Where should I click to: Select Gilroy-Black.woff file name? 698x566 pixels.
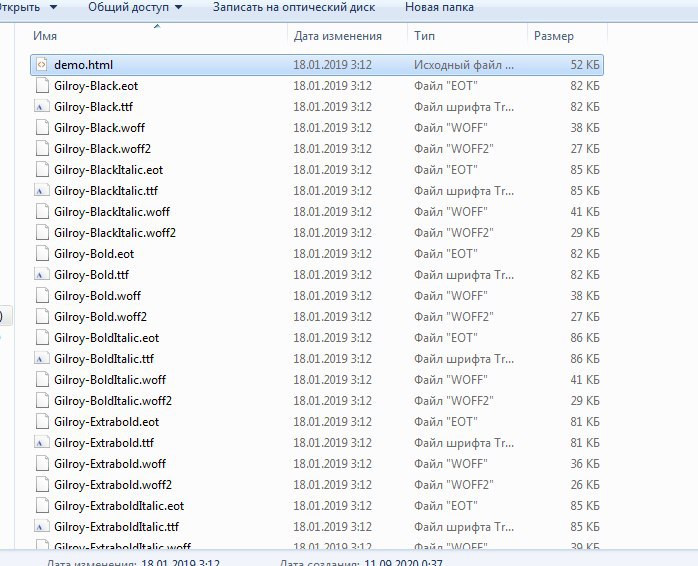(x=99, y=128)
